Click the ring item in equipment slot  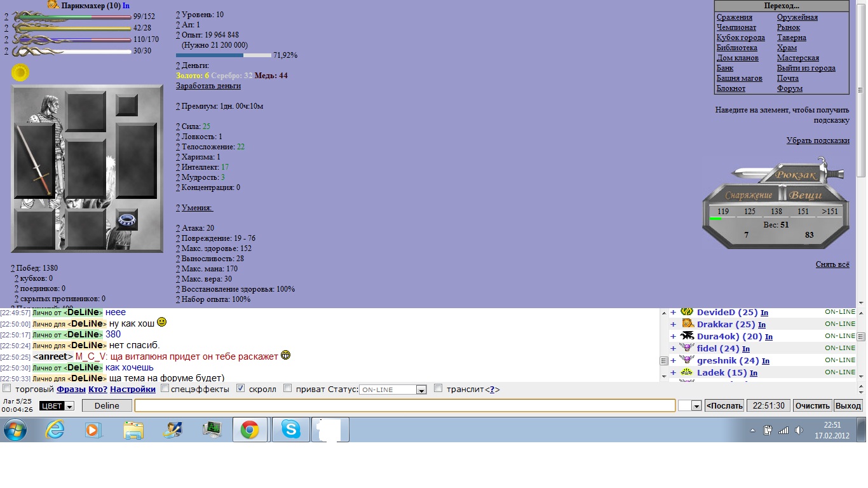[x=128, y=220]
